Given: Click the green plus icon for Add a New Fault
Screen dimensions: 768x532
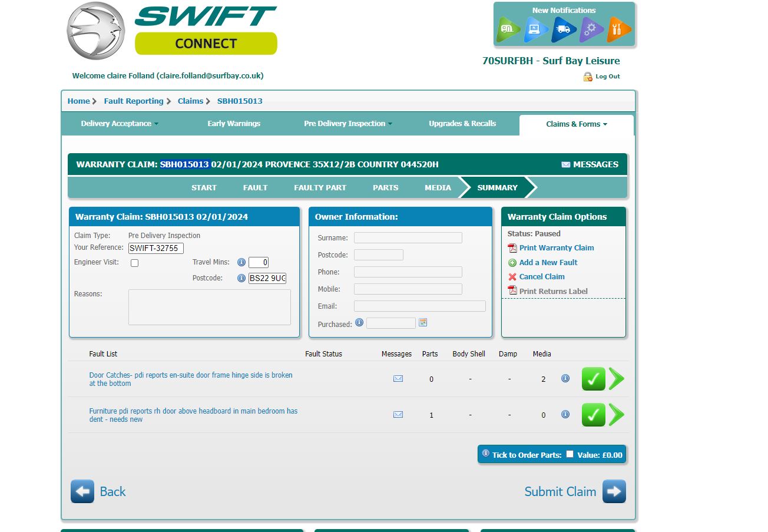Looking at the screenshot, I should [512, 263].
